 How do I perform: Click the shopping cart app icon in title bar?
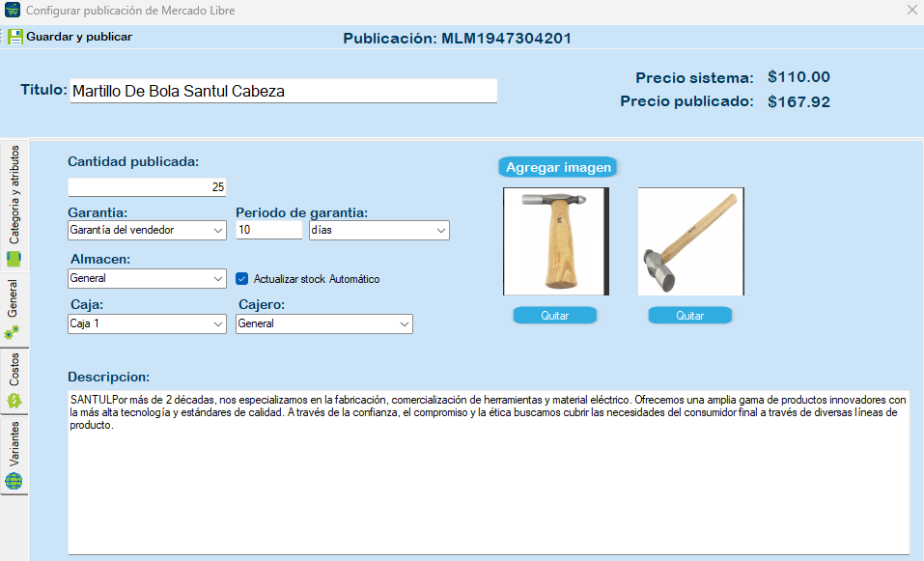pos(13,11)
